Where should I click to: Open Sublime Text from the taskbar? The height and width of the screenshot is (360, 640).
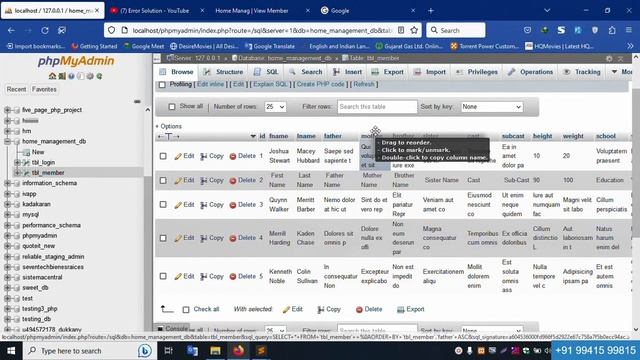click(261, 351)
